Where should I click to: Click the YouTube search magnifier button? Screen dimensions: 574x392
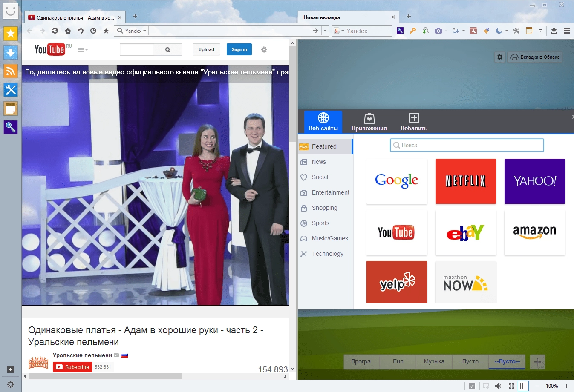(x=168, y=50)
